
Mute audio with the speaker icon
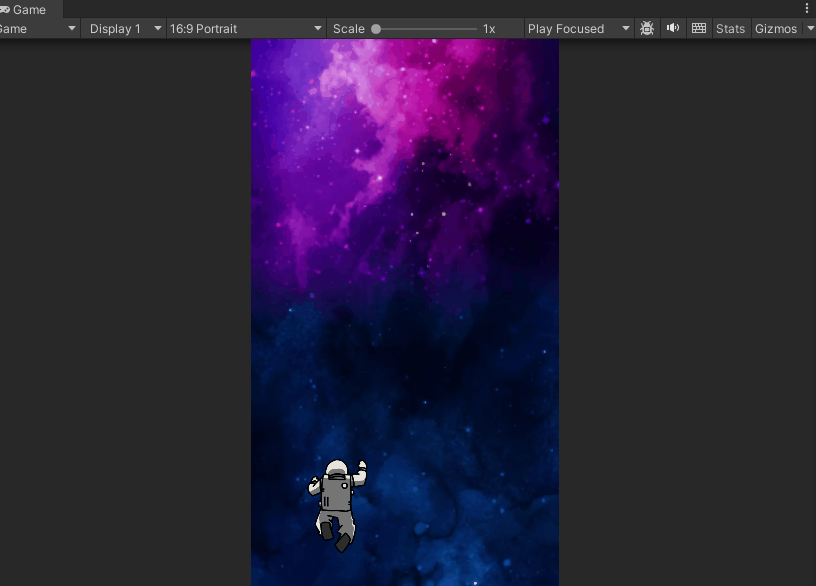(673, 28)
